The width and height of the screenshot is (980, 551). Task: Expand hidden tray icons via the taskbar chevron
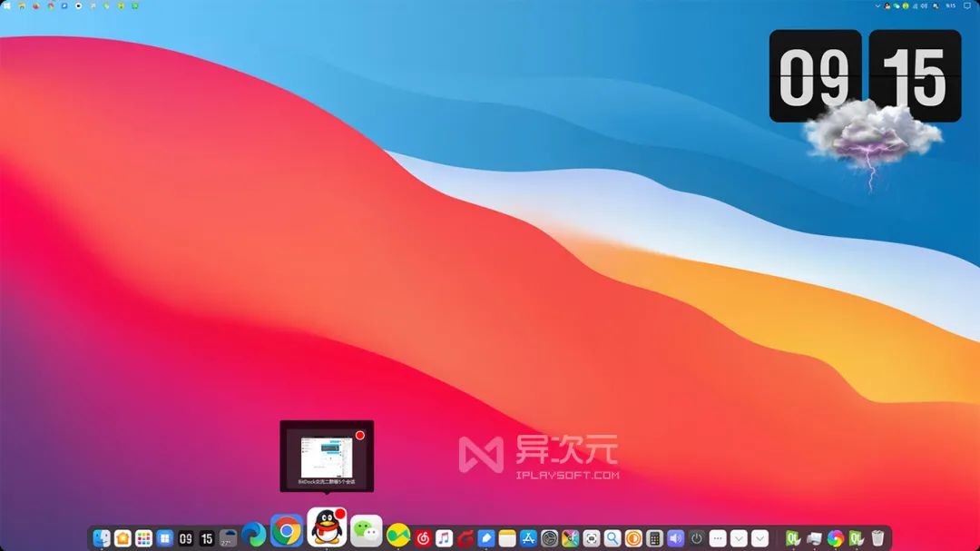pyautogui.click(x=877, y=6)
